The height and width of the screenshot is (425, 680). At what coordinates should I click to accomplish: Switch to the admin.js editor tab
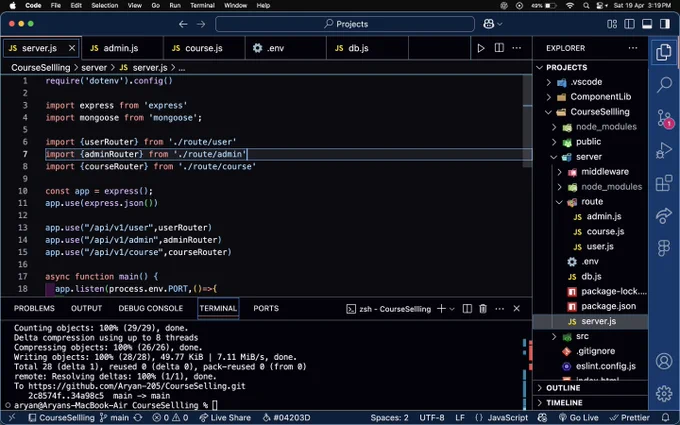click(x=122, y=48)
